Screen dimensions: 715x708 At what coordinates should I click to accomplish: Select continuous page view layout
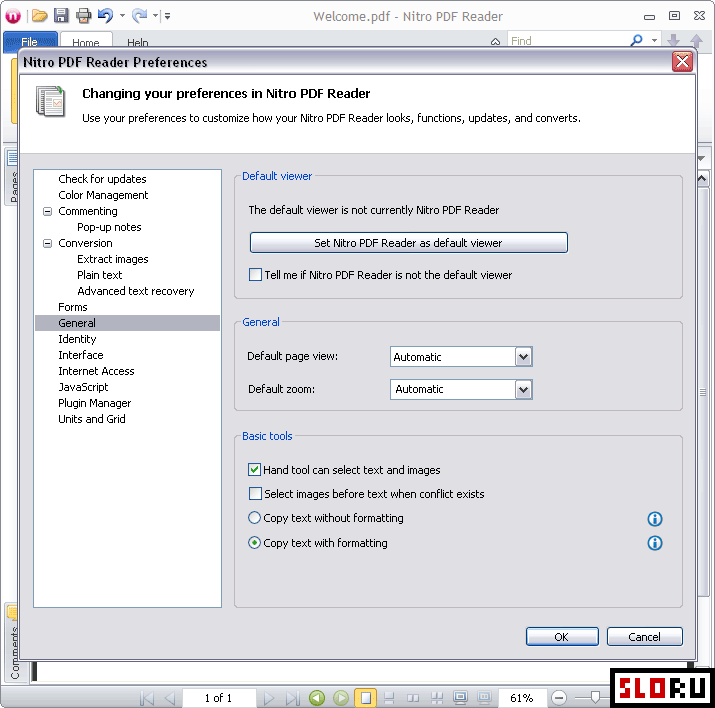coord(389,698)
